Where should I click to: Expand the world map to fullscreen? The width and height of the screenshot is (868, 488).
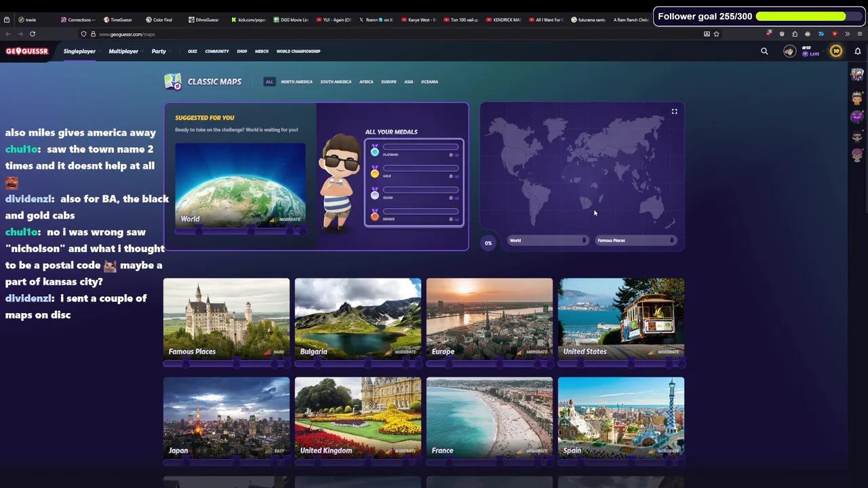tap(674, 111)
